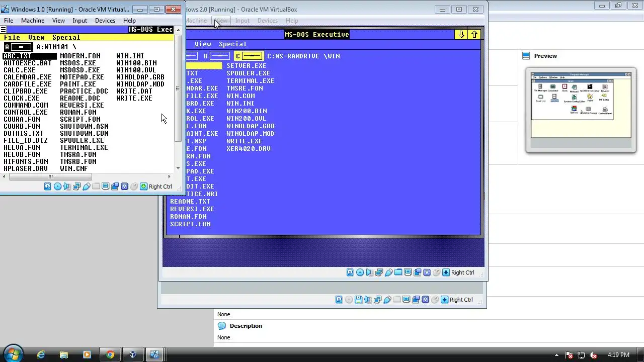The image size is (644, 362).
Task: Click network indicator in Windows 2.0 status bar
Action: click(x=379, y=273)
